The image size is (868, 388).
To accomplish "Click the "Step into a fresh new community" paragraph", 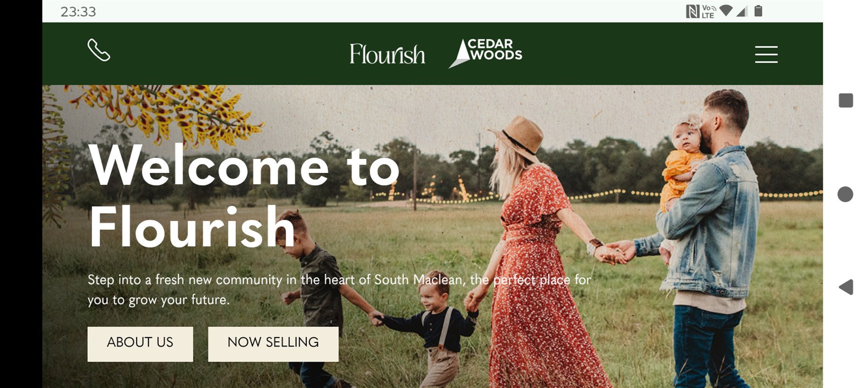I will 339,289.
